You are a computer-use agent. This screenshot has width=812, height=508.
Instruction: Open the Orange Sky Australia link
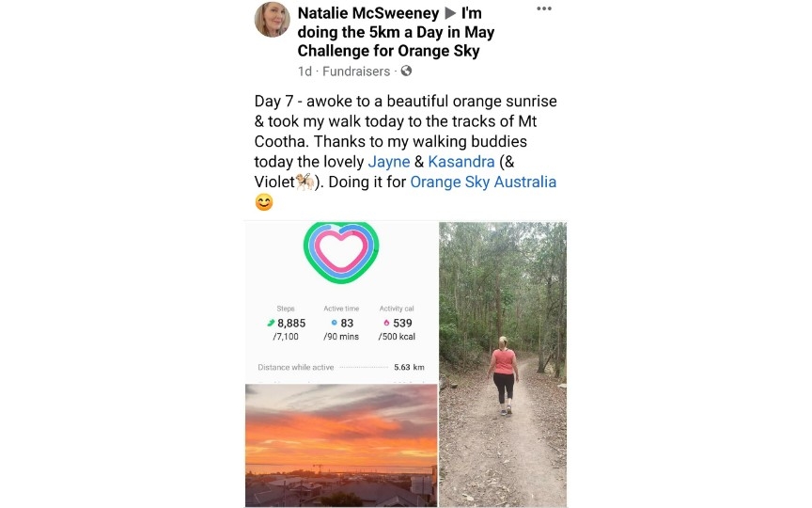[x=483, y=182]
